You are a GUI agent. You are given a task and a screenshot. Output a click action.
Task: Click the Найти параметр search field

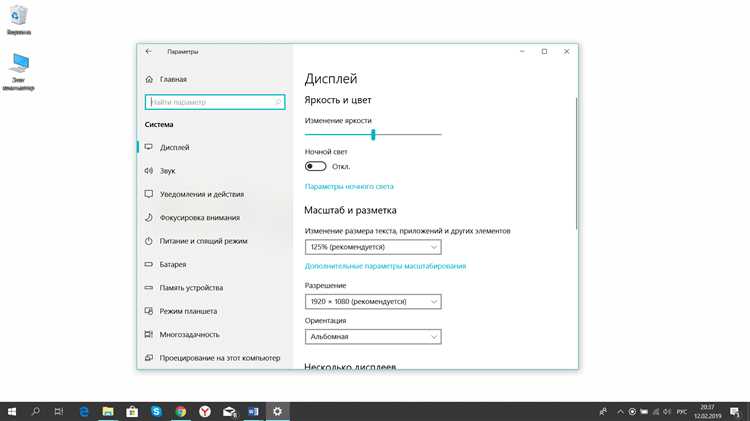point(215,102)
